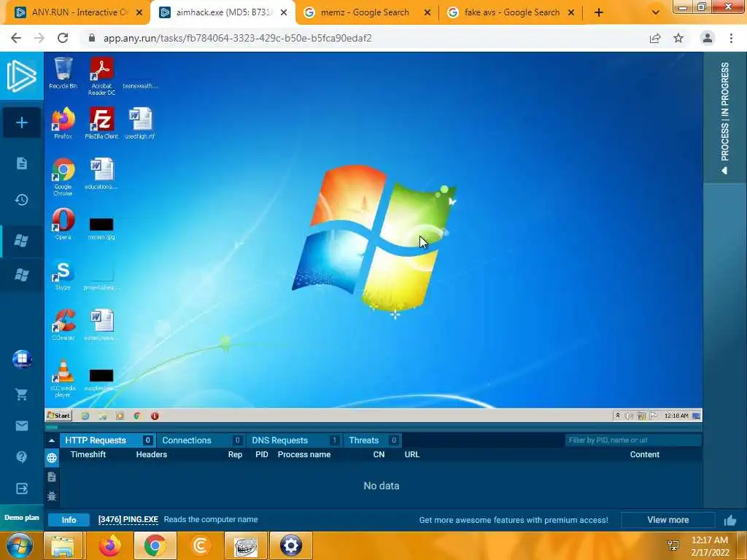
Task: Open the trollface app in the host taskbar
Action: tap(246, 545)
